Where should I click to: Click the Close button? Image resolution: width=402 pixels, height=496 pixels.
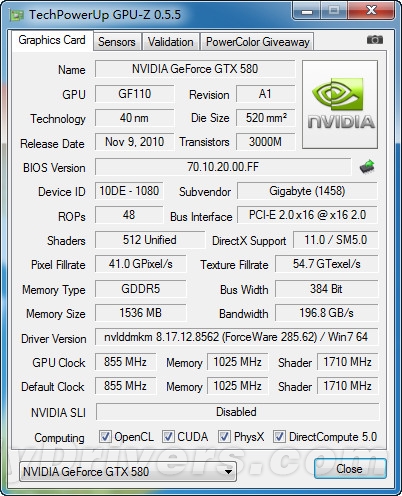point(350,469)
